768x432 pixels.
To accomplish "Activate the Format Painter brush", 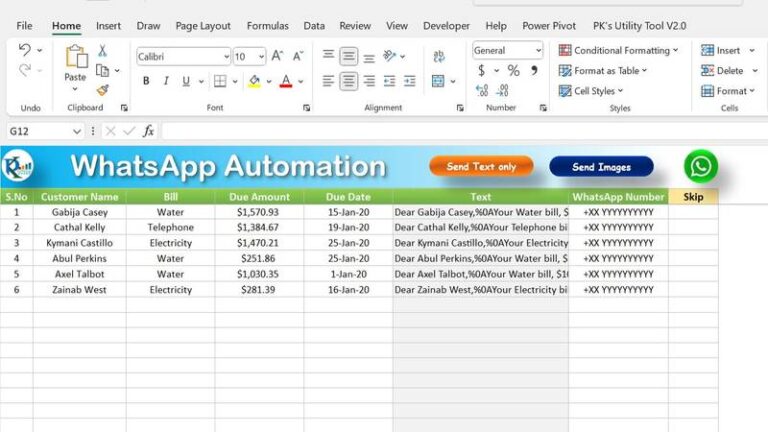I will (102, 90).
